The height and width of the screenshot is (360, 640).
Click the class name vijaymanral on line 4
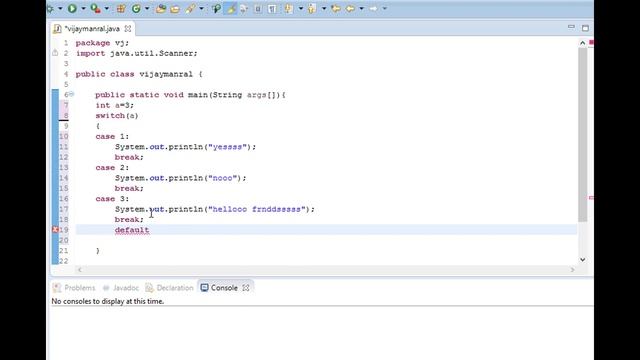coord(166,74)
